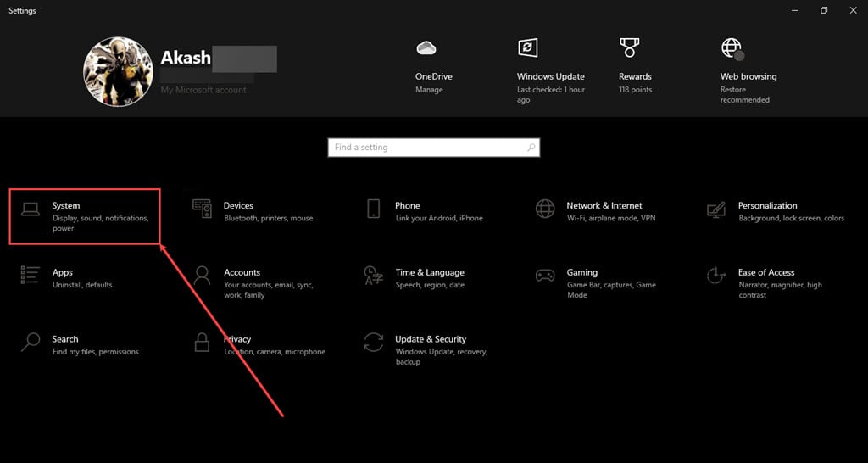Click the OneDrive header label
Viewport: 868px width, 463px height.
tap(433, 76)
